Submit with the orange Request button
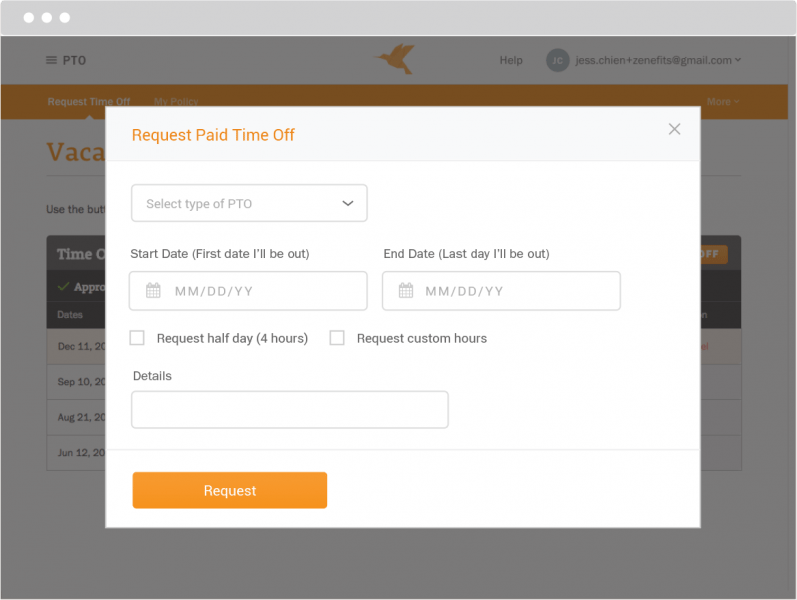The height and width of the screenshot is (600, 797). 230,490
